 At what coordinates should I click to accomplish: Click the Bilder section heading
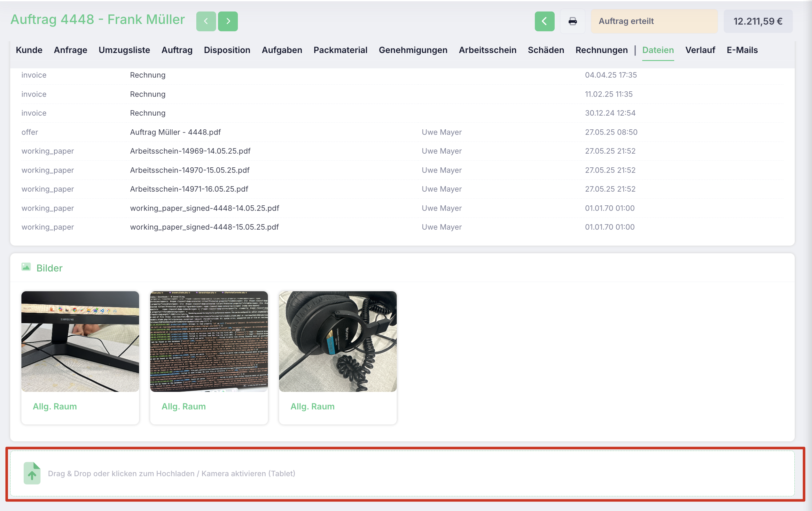tap(50, 268)
